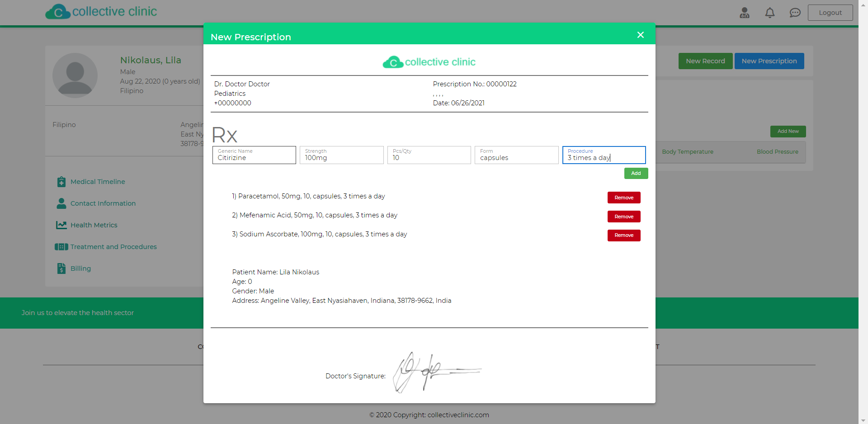Open the notifications bell icon
This screenshot has width=868, height=424.
[x=770, y=13]
